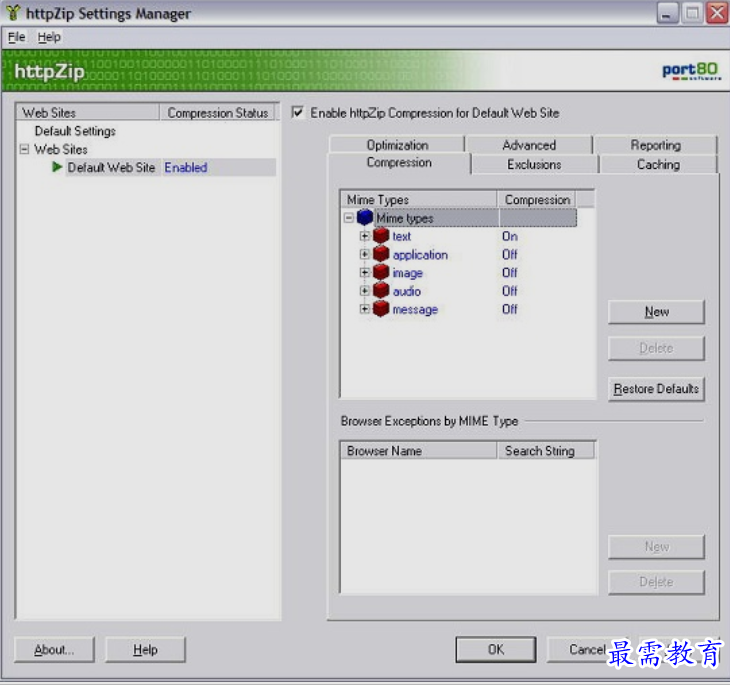Select the Web Sites tree label

61,149
